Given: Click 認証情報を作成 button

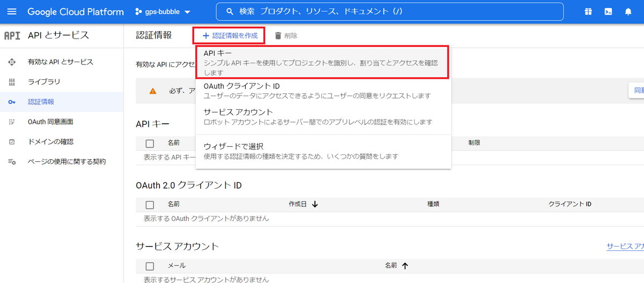Looking at the screenshot, I should pyautogui.click(x=229, y=36).
